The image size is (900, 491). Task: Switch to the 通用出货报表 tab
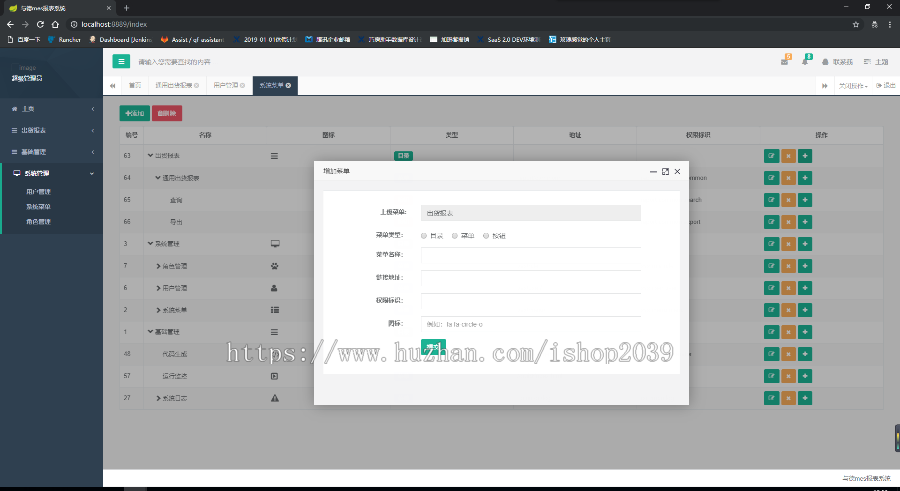tap(173, 86)
